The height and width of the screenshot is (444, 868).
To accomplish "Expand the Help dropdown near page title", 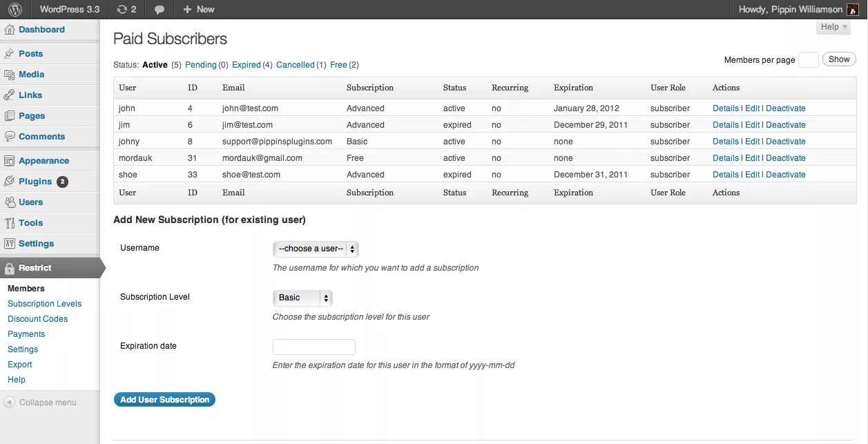I will coord(832,27).
